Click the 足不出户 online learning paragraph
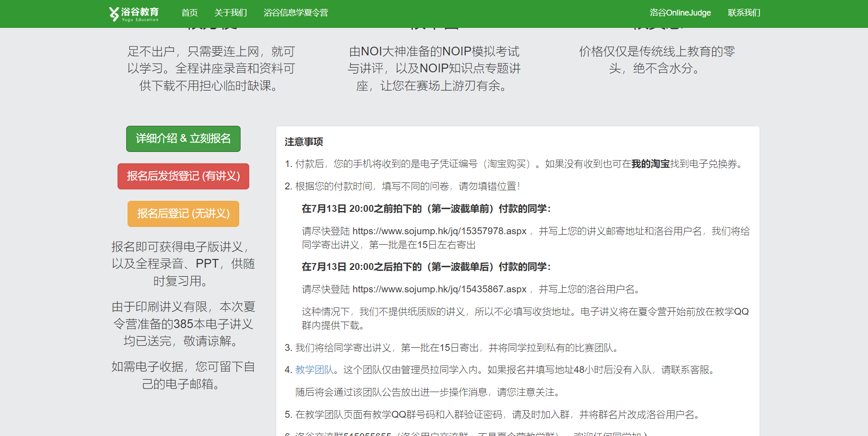This screenshot has height=436, width=868. [x=211, y=69]
